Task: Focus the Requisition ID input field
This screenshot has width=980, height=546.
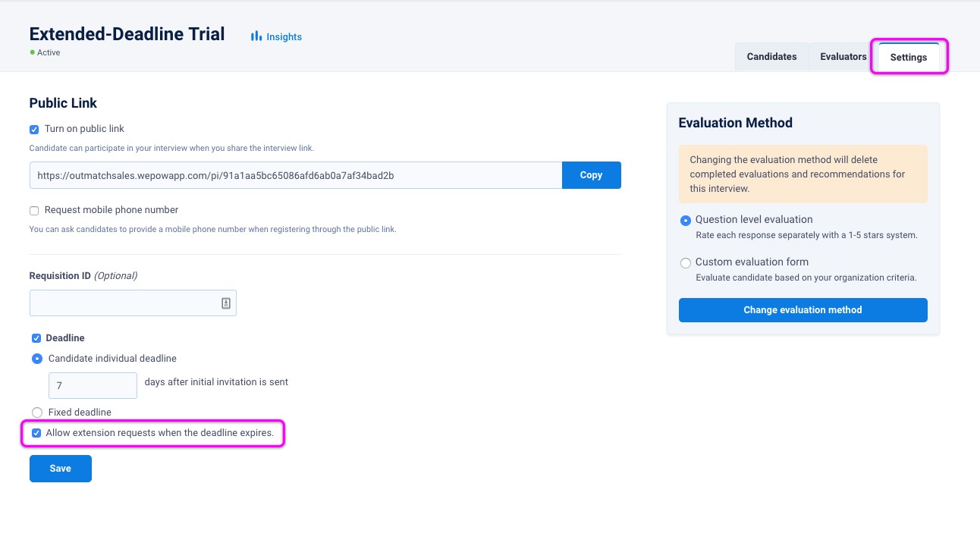Action: click(x=133, y=303)
